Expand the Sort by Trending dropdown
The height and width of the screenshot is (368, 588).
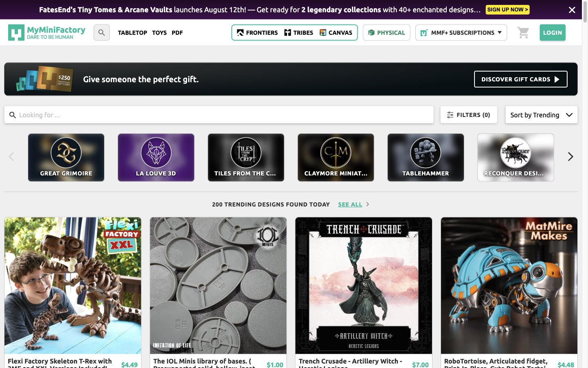coord(541,115)
